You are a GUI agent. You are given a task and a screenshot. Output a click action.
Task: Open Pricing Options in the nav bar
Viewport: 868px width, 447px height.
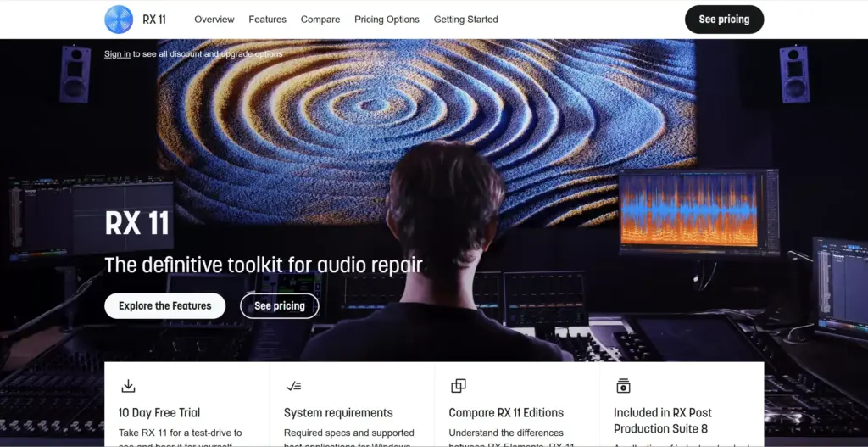pyautogui.click(x=387, y=20)
